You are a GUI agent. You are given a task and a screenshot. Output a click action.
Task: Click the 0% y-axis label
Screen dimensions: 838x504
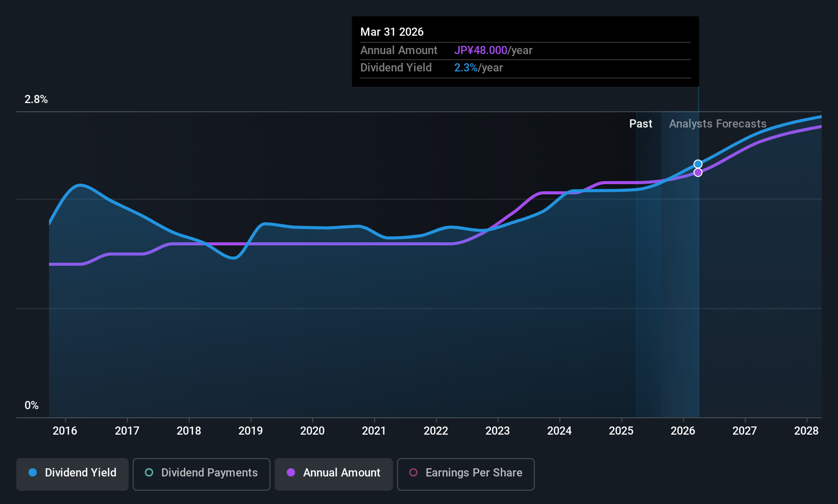32,406
